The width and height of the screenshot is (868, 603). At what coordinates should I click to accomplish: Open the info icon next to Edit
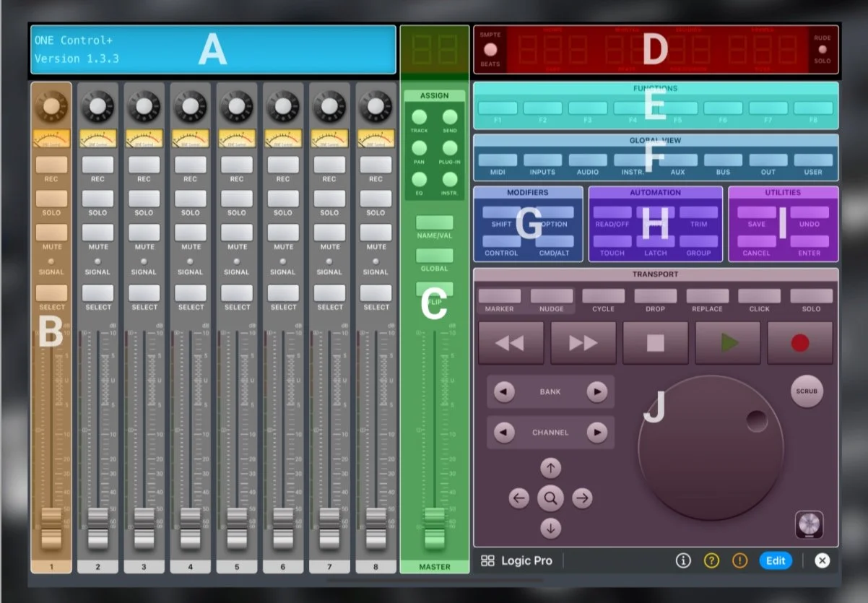[683, 560]
